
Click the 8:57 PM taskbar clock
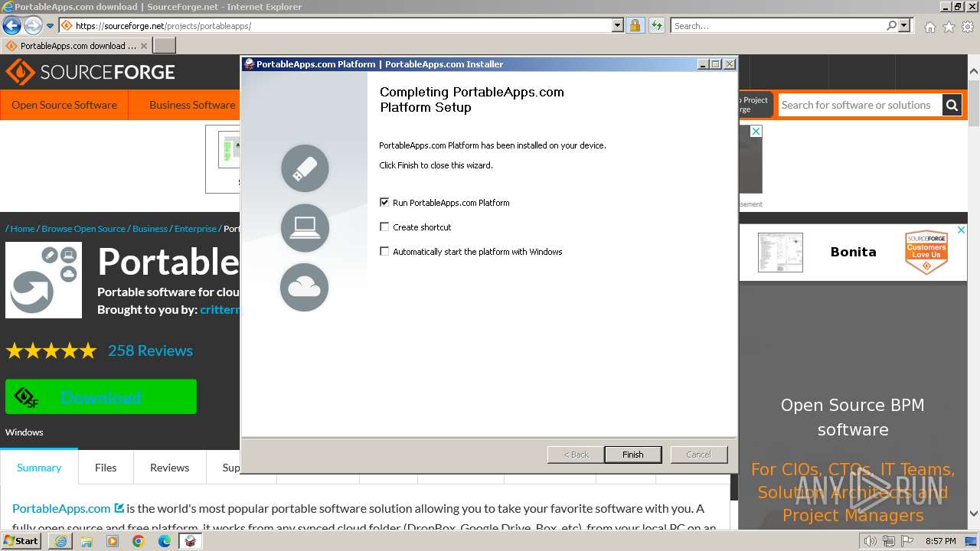coord(940,541)
